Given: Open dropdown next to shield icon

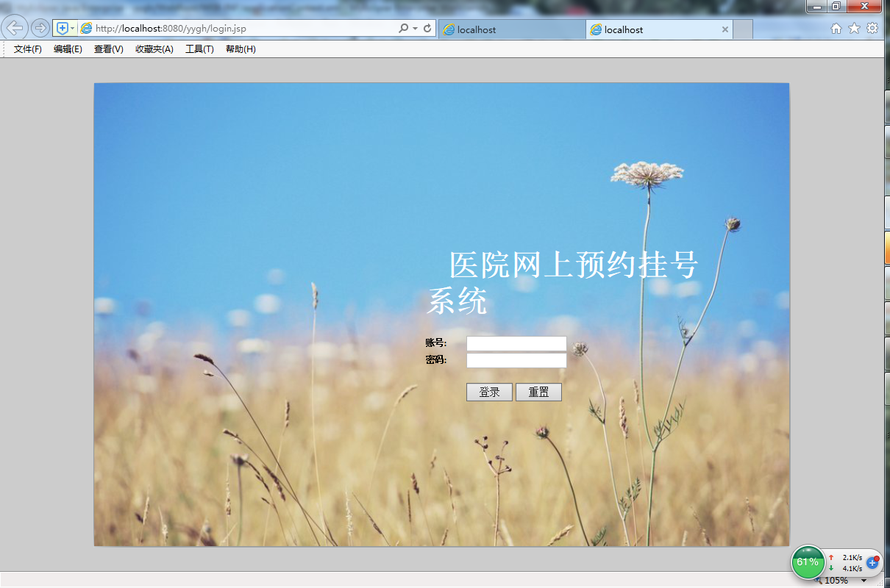Looking at the screenshot, I should 72,28.
